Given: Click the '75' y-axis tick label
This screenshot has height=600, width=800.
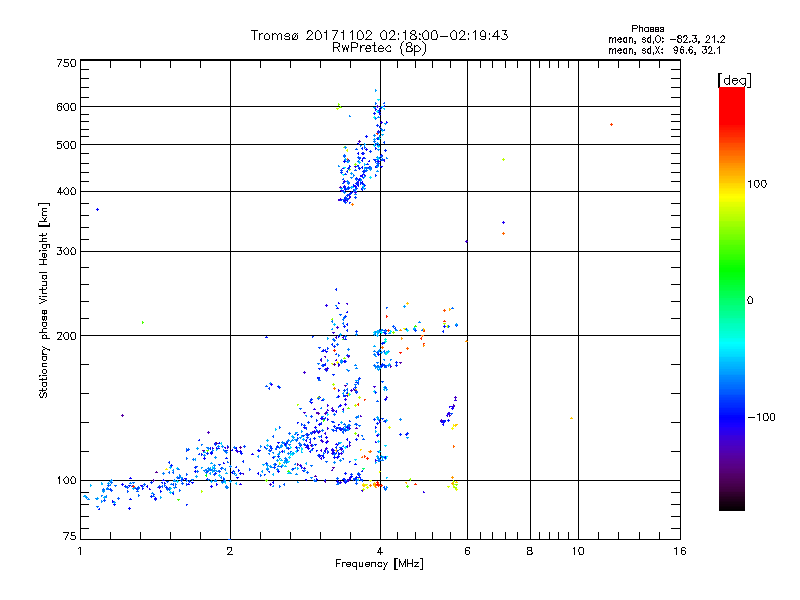Looking at the screenshot, I should click(x=70, y=536).
